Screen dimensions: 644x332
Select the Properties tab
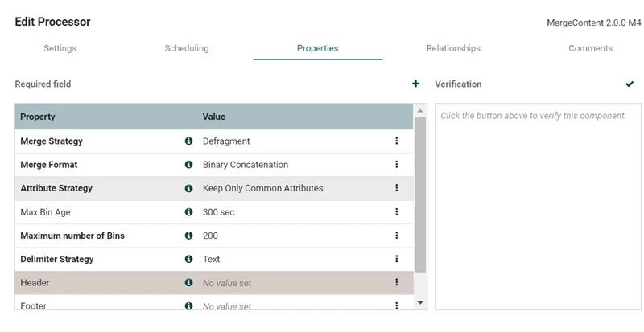click(317, 48)
